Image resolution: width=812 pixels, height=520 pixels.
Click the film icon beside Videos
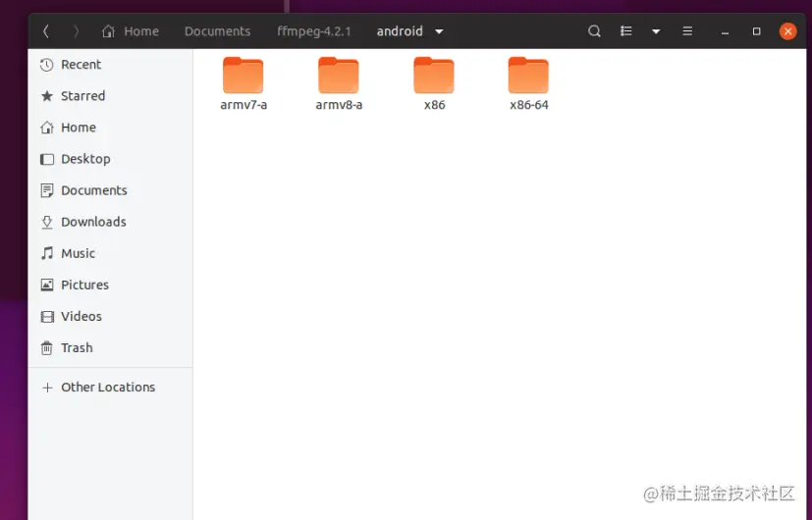[x=46, y=317]
